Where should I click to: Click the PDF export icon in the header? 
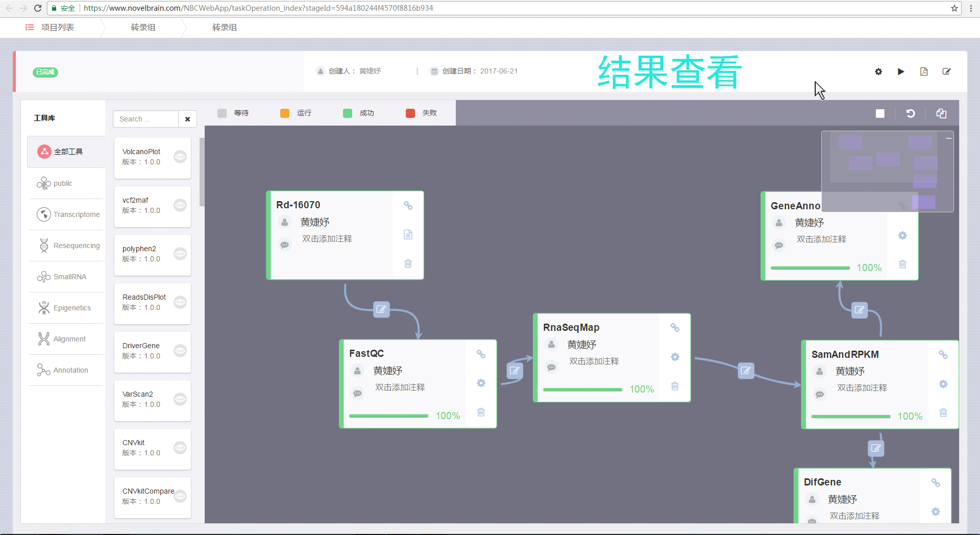point(924,71)
